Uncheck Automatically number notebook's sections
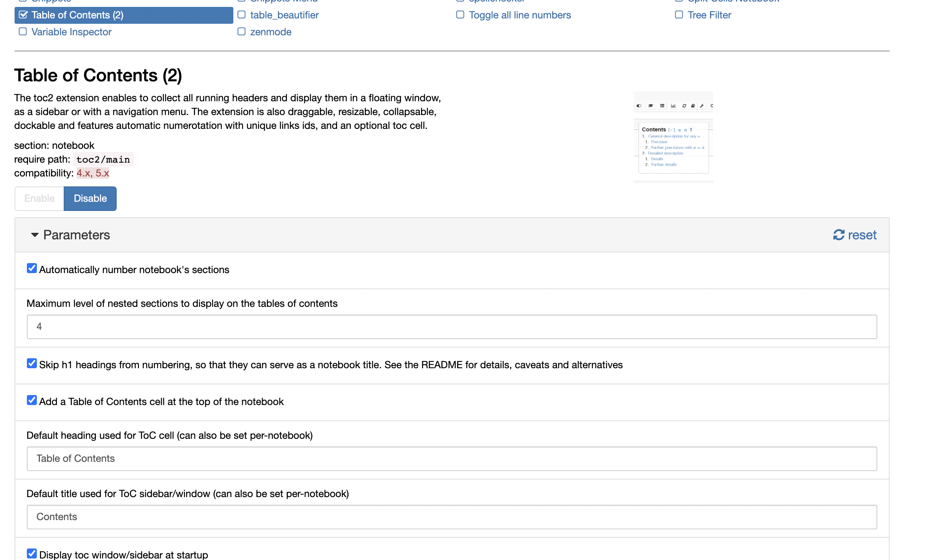This screenshot has width=928, height=560. coord(32,268)
